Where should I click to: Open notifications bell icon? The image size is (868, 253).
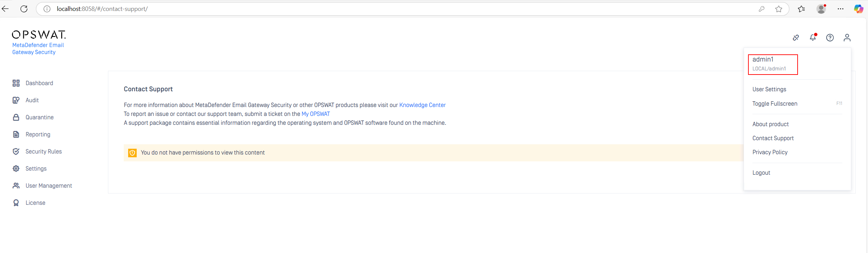[813, 37]
